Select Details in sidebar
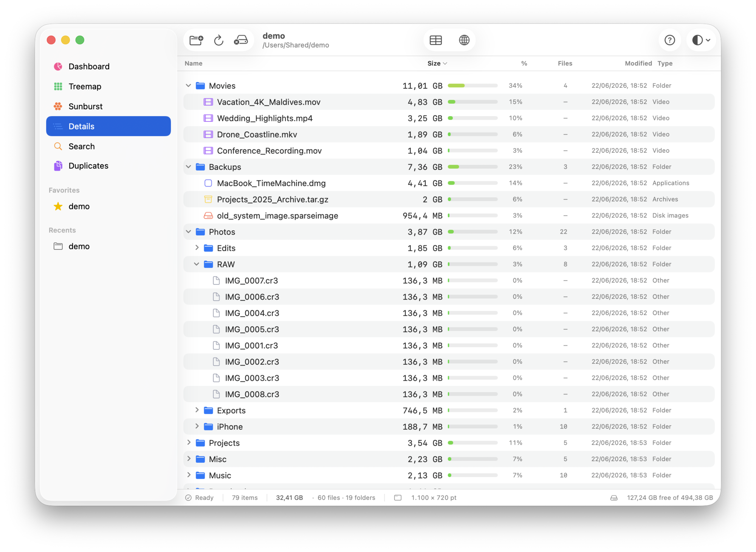This screenshot has height=552, width=756. tap(108, 126)
